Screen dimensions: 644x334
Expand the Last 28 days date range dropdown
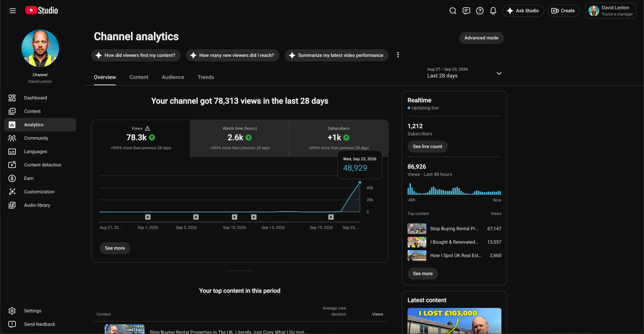(464, 73)
